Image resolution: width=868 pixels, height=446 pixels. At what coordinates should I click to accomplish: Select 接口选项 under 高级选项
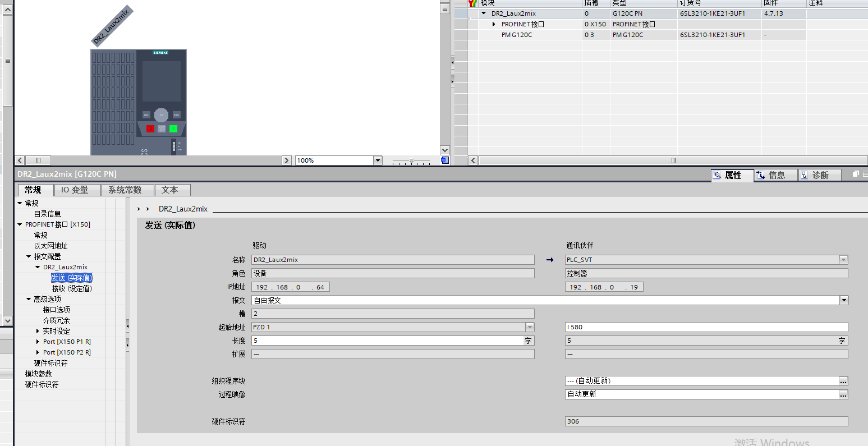pyautogui.click(x=57, y=310)
